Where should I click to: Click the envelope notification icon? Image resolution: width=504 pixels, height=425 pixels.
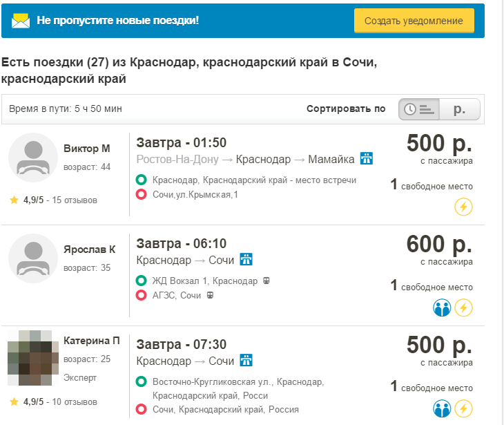pyautogui.click(x=21, y=21)
